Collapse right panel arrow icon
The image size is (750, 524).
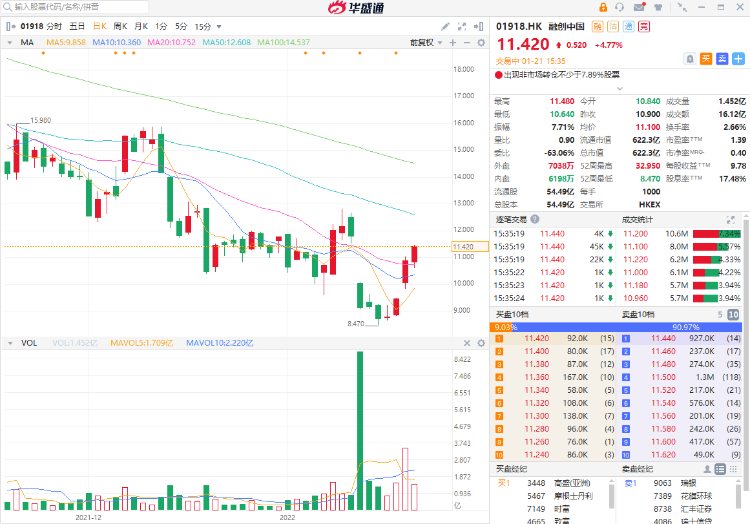click(478, 26)
